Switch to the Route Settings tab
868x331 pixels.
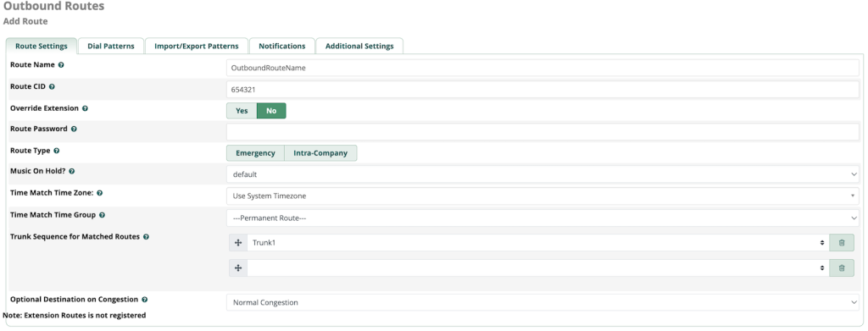(42, 46)
